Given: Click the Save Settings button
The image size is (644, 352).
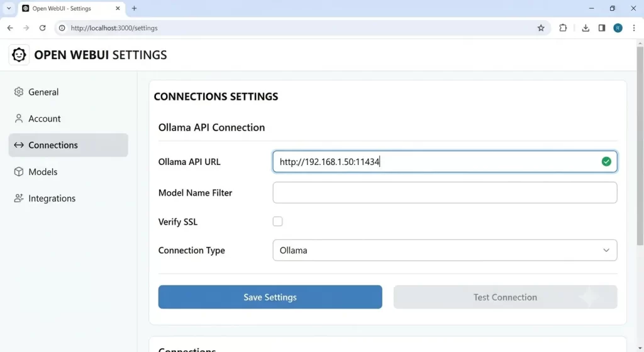Looking at the screenshot, I should (270, 297).
